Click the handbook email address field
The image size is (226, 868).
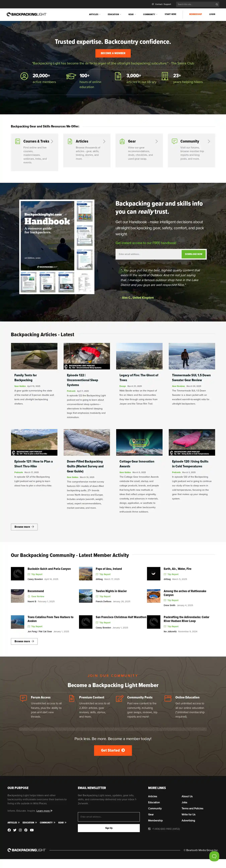(148, 254)
